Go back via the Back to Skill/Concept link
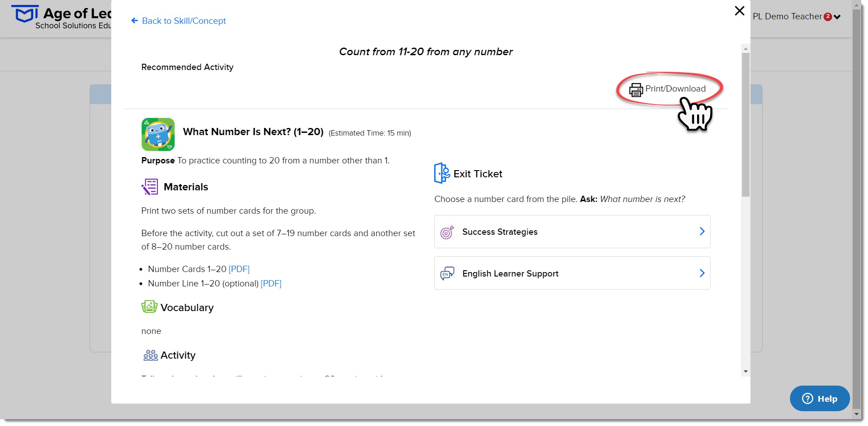The height and width of the screenshot is (426, 868). [x=184, y=21]
